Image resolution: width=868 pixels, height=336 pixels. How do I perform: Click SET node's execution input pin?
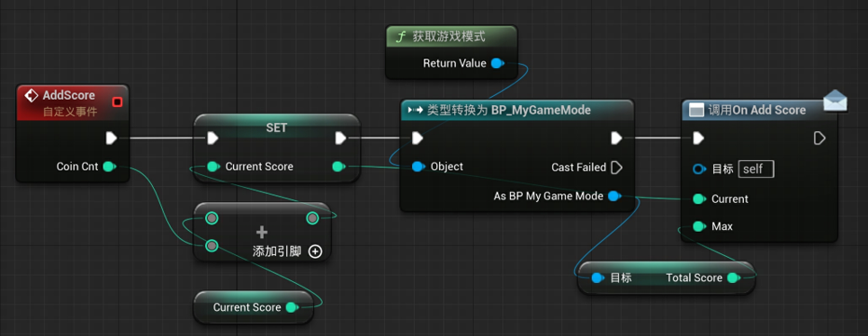pyautogui.click(x=212, y=138)
